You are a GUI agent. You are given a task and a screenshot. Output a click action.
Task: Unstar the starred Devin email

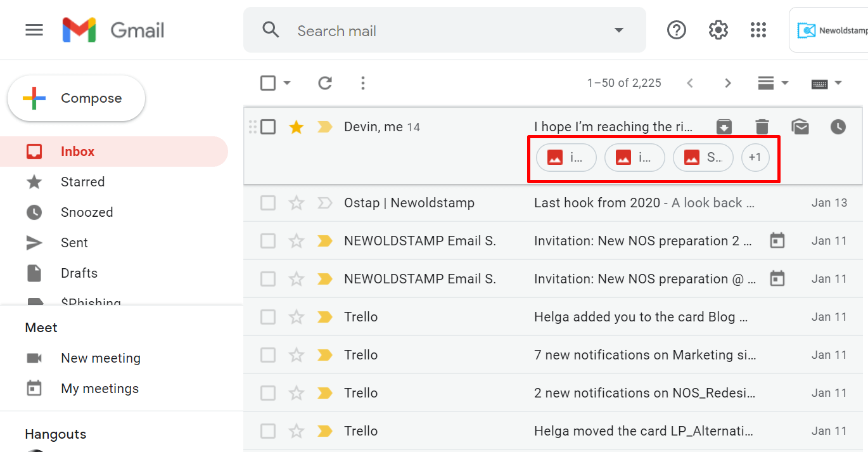pyautogui.click(x=296, y=127)
